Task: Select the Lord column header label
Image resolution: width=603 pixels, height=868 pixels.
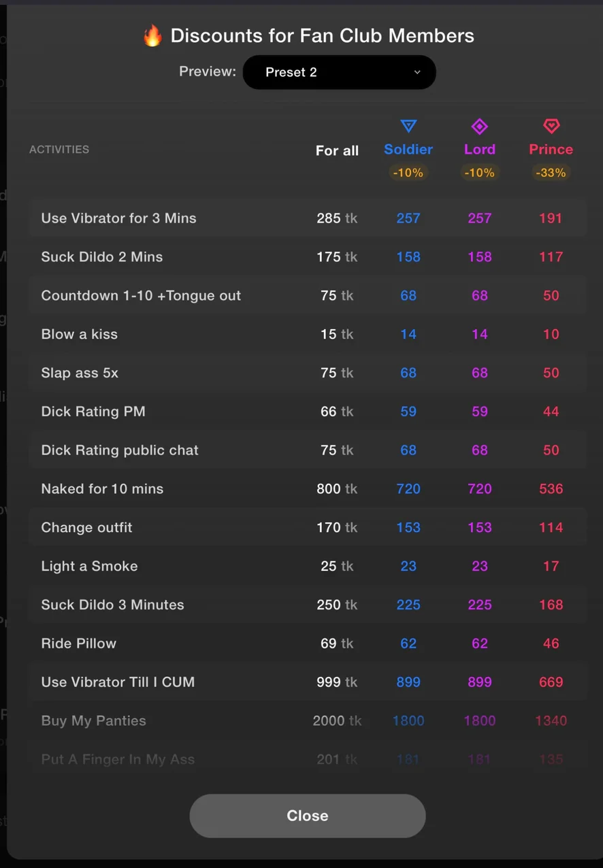Action: 480,150
